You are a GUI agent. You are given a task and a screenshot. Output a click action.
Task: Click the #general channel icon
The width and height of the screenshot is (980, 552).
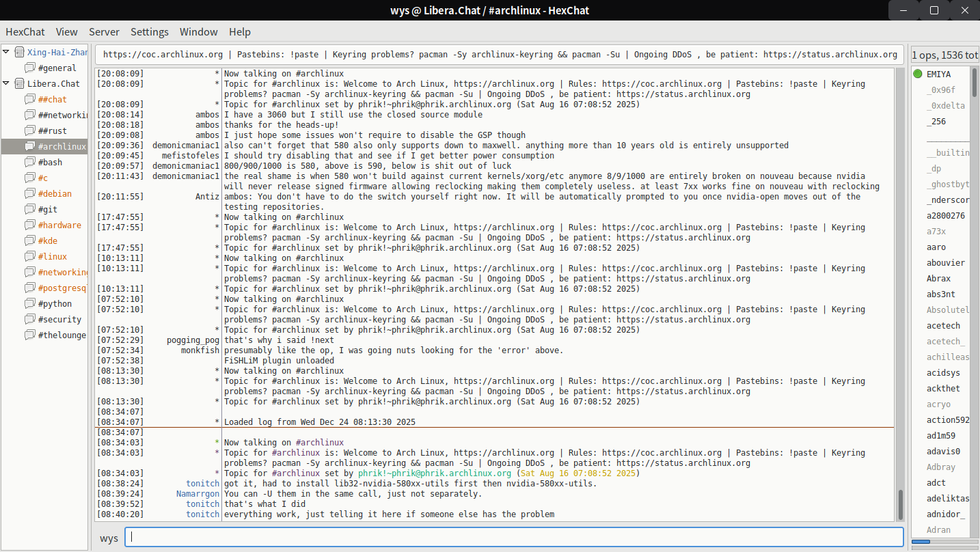(x=29, y=68)
